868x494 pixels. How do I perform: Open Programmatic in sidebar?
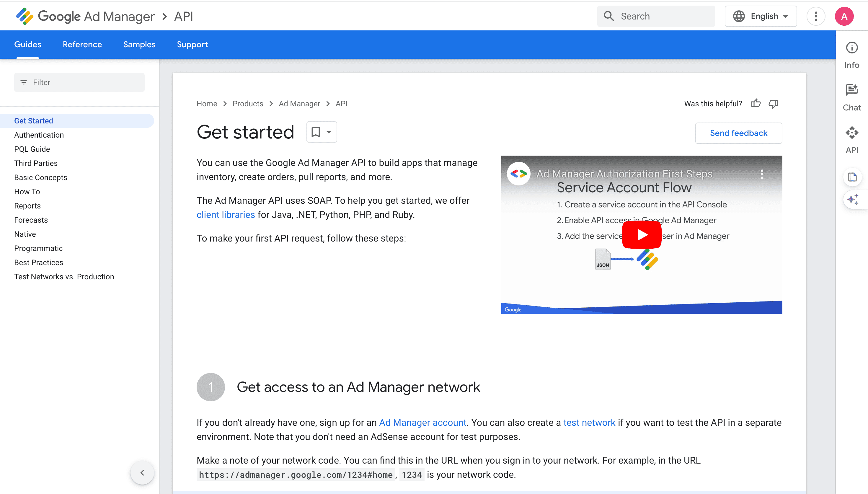tap(38, 248)
